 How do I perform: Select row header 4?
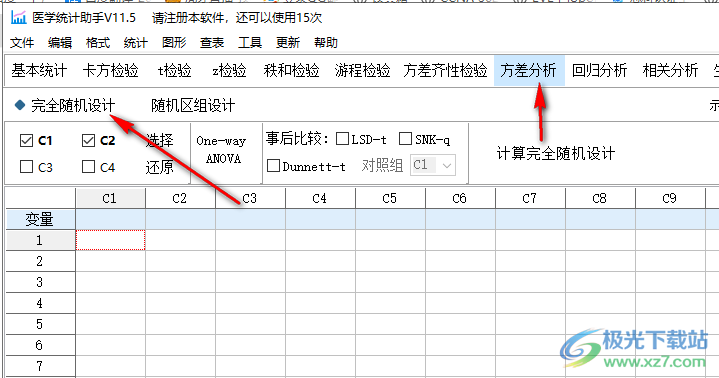click(40, 303)
